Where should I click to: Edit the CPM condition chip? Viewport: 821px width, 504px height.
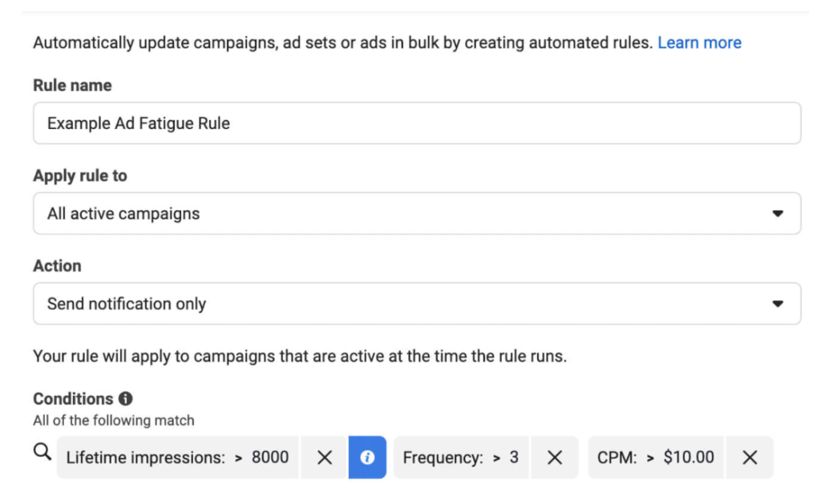(x=655, y=458)
